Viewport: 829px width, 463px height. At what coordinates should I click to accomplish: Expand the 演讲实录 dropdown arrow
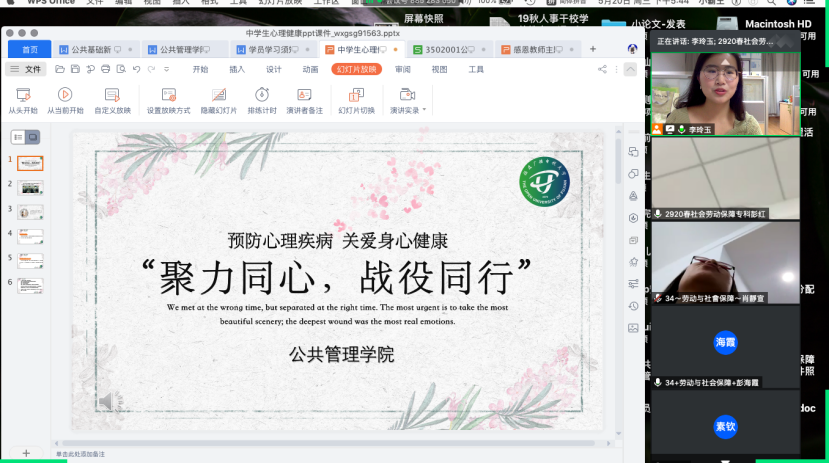tap(424, 110)
